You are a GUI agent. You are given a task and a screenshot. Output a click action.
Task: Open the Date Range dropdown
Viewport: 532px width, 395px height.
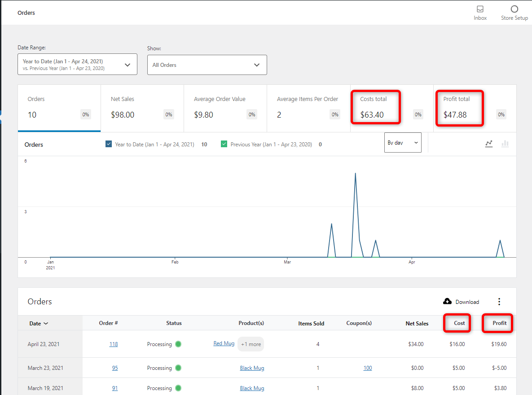tap(77, 64)
